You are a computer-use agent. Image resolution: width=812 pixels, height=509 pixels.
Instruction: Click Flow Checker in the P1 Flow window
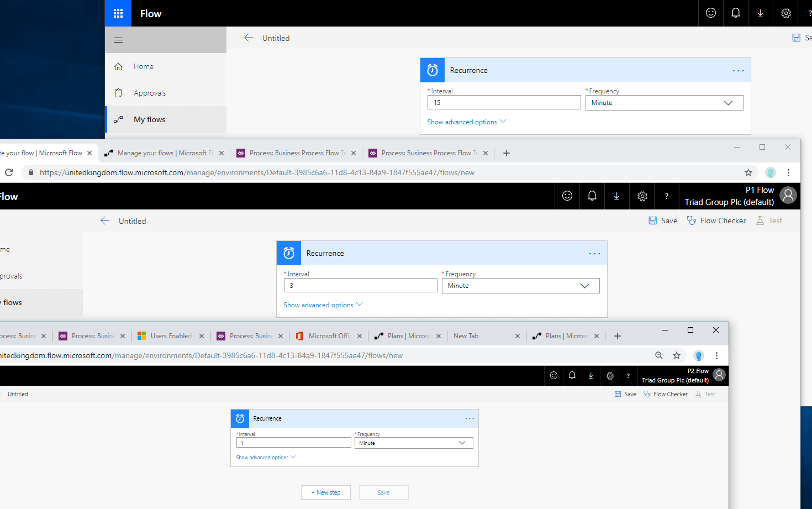[x=716, y=221]
